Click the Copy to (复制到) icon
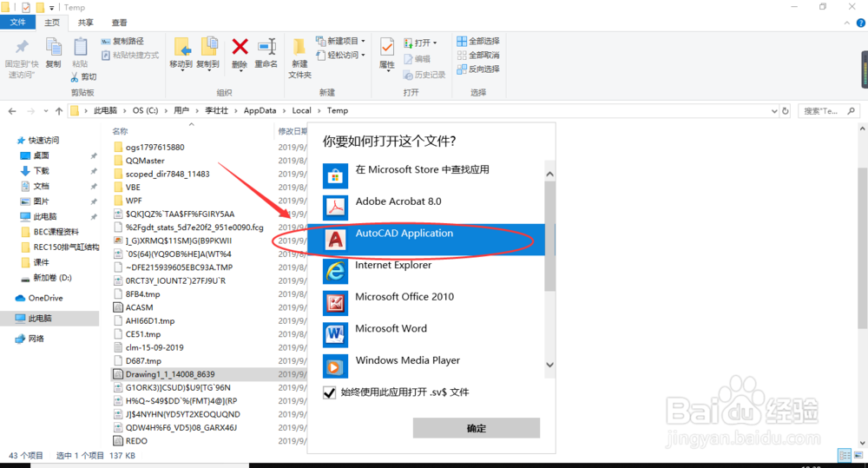 (x=208, y=48)
